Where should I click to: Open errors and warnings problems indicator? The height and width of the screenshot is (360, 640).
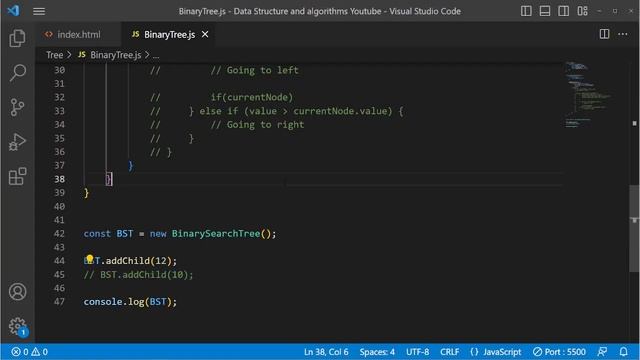click(x=29, y=352)
